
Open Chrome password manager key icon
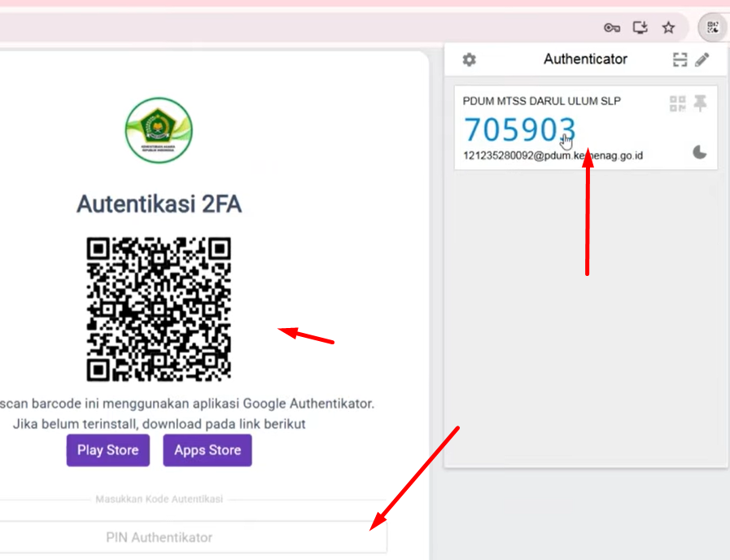612,27
